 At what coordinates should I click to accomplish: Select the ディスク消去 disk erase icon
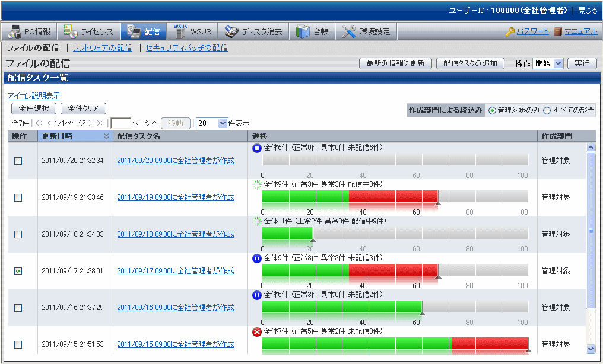click(x=231, y=31)
